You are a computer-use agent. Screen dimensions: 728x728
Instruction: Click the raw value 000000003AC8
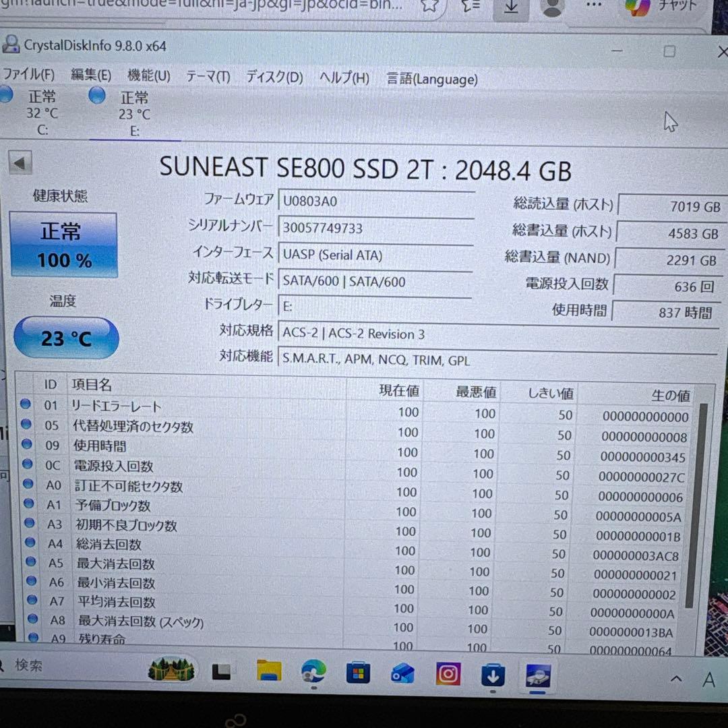pyautogui.click(x=636, y=555)
